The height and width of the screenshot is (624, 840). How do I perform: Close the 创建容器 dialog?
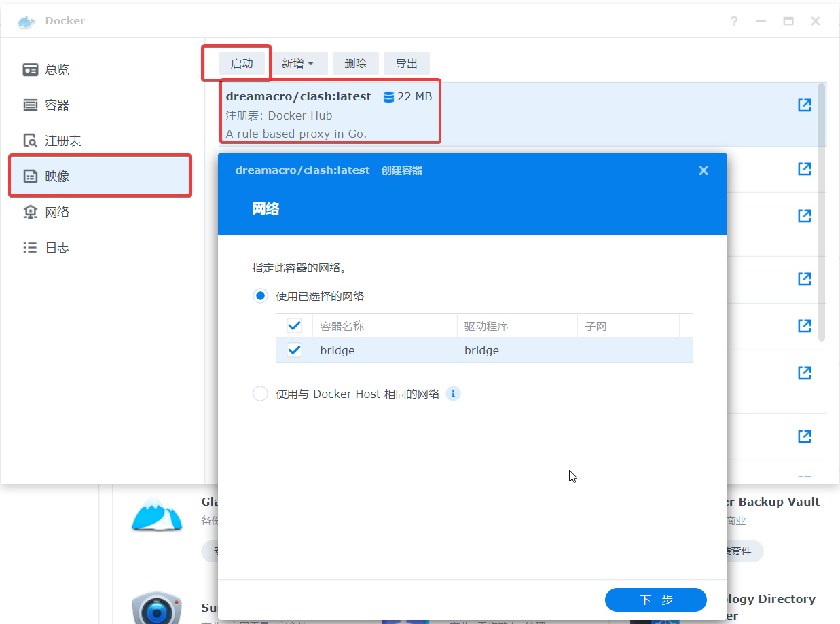[704, 170]
